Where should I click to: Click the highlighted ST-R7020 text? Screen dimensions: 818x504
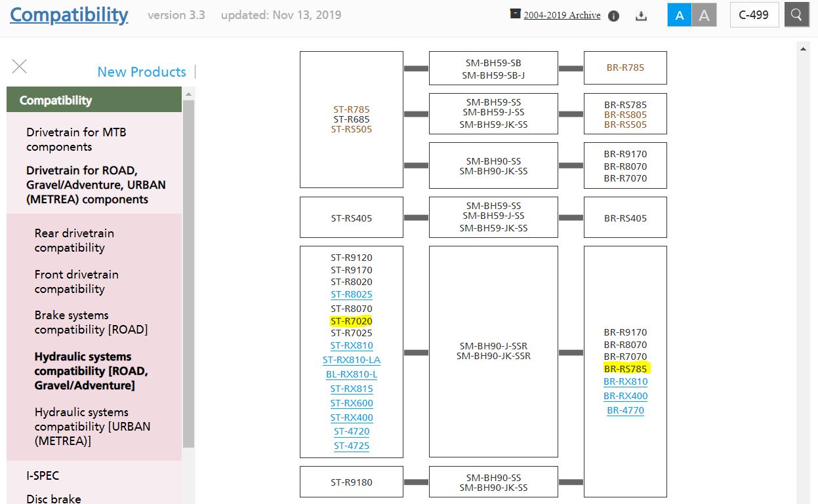coord(352,321)
